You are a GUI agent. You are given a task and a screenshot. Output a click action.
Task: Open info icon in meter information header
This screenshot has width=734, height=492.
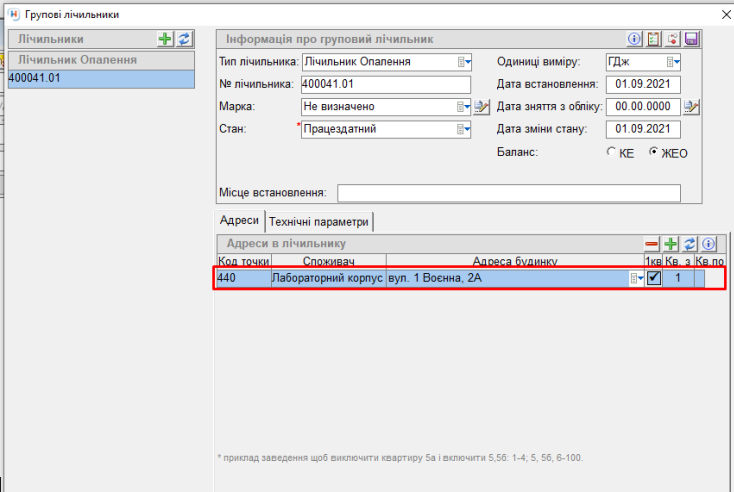coord(634,39)
